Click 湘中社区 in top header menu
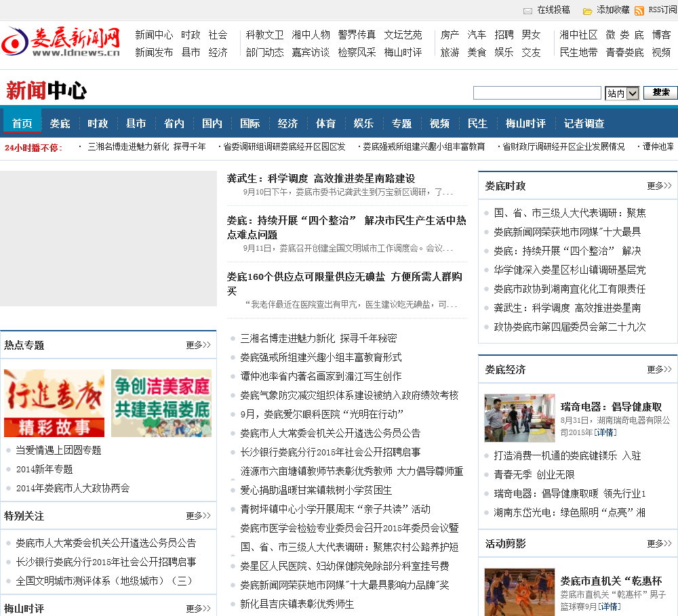Screen dimensions: 678x616 [578, 35]
